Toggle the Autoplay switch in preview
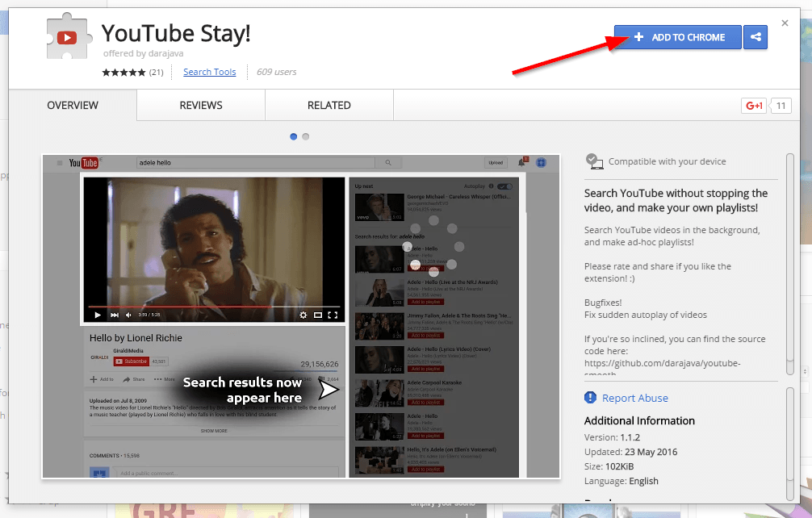The height and width of the screenshot is (518, 812). point(505,186)
